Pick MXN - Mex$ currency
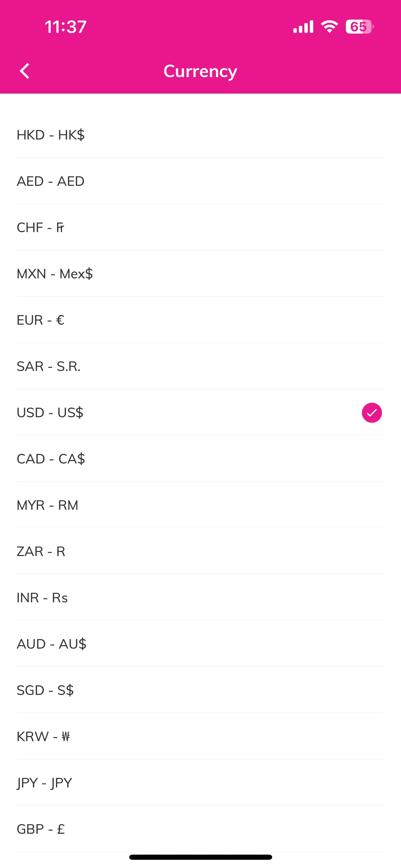Viewport: 401px width, 868px height. pos(200,274)
